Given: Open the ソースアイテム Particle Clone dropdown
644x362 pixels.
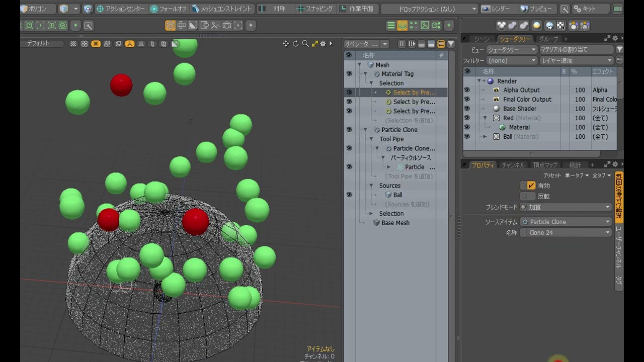Looking at the screenshot, I should pos(566,222).
